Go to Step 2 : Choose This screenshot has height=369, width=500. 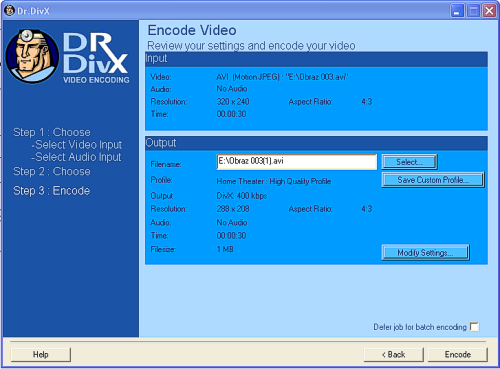point(52,171)
